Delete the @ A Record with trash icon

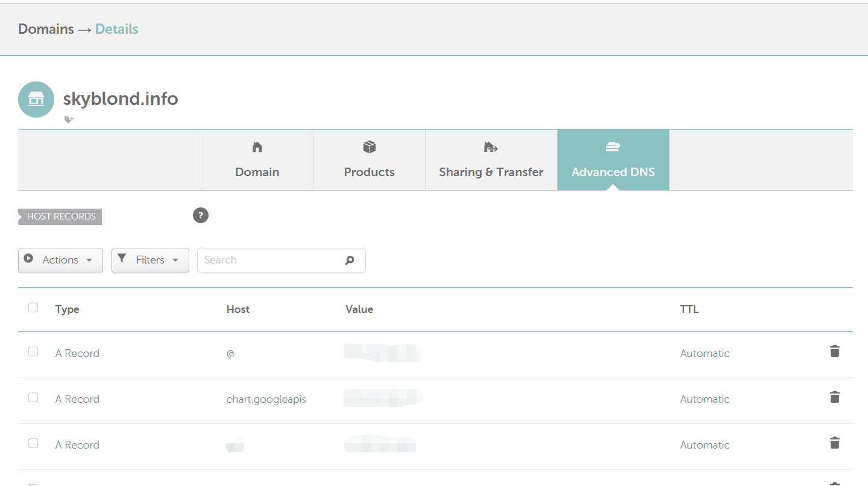[835, 351]
